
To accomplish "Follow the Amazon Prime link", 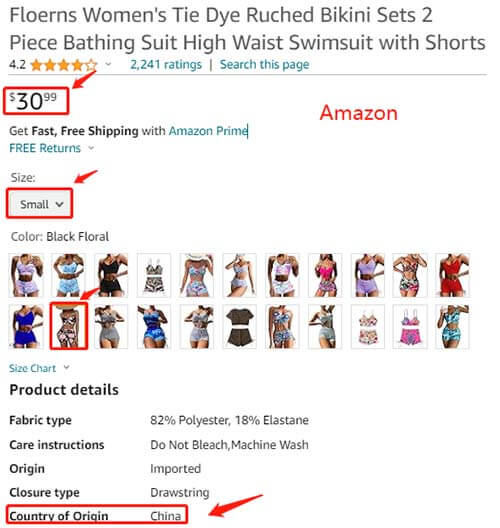I will (208, 131).
